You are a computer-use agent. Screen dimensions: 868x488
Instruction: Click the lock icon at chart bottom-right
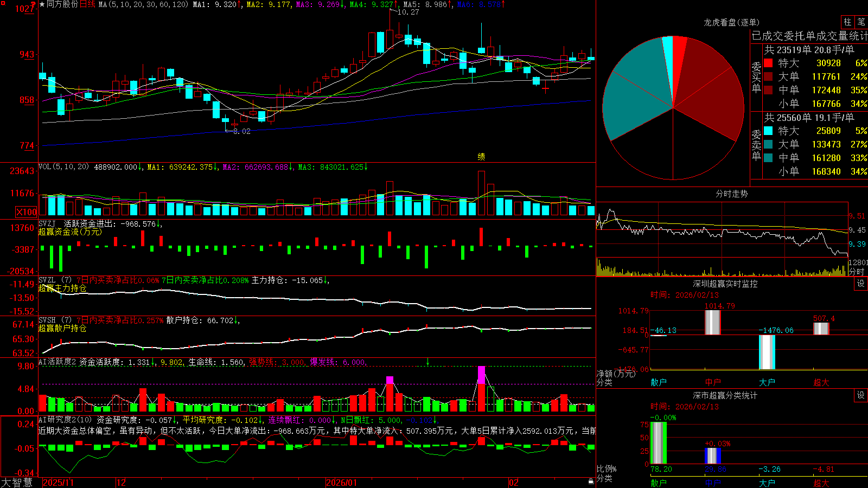click(x=591, y=481)
